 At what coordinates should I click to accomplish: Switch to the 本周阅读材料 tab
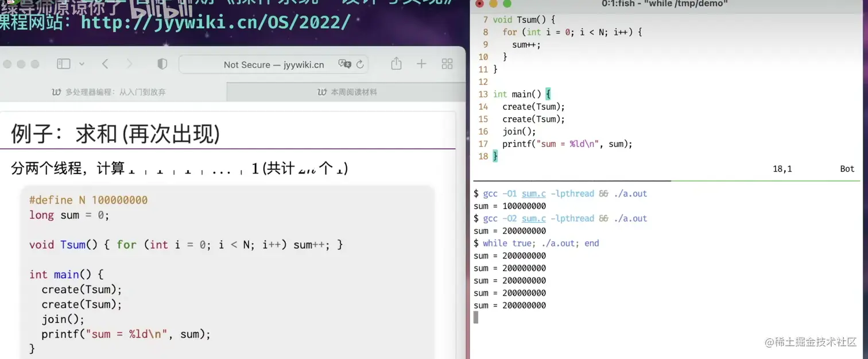(347, 92)
